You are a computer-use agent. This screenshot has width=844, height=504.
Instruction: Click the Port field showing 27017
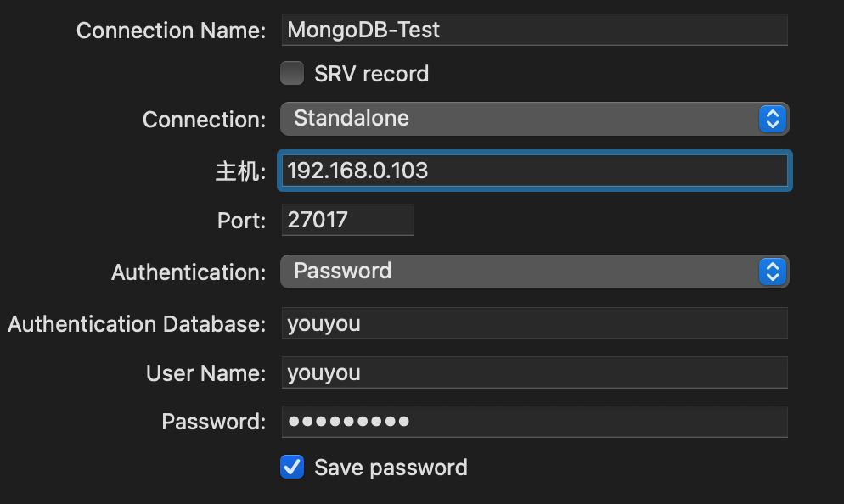pyautogui.click(x=348, y=221)
